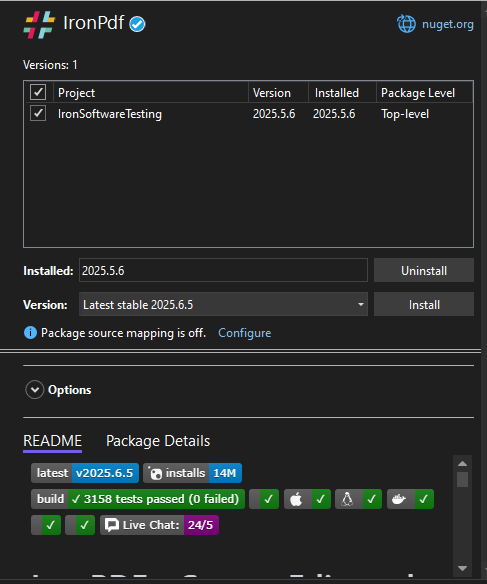Click the README scrollbar thumb
487x584 pixels.
pos(462,479)
